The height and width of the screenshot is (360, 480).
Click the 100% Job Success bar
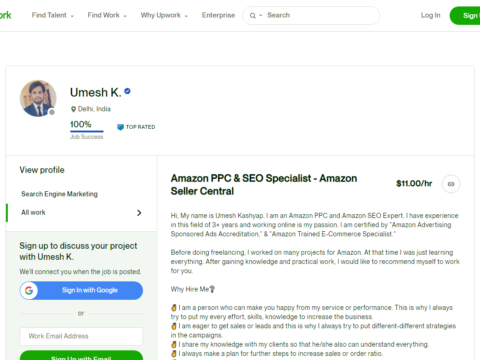[87, 131]
